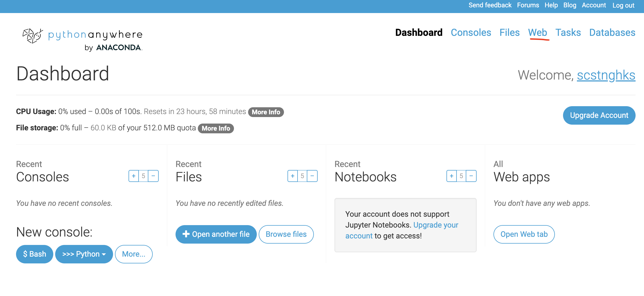Open the Browse files button
Screen dimensions: 644x296
click(x=286, y=234)
